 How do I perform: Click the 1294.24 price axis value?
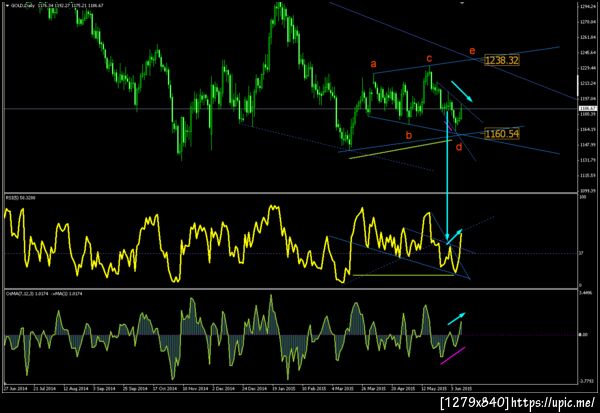[x=587, y=7]
